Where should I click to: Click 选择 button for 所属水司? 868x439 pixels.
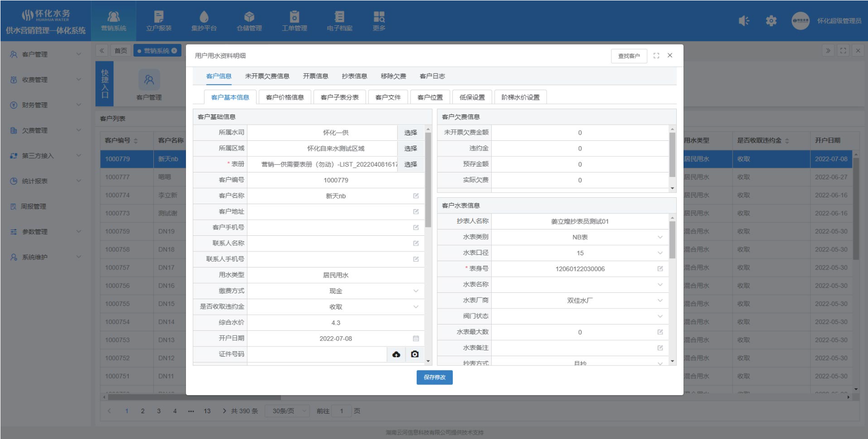point(411,133)
